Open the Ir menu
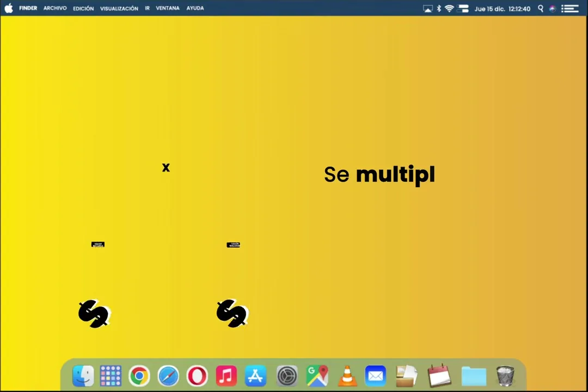The height and width of the screenshot is (392, 588). coord(148,8)
